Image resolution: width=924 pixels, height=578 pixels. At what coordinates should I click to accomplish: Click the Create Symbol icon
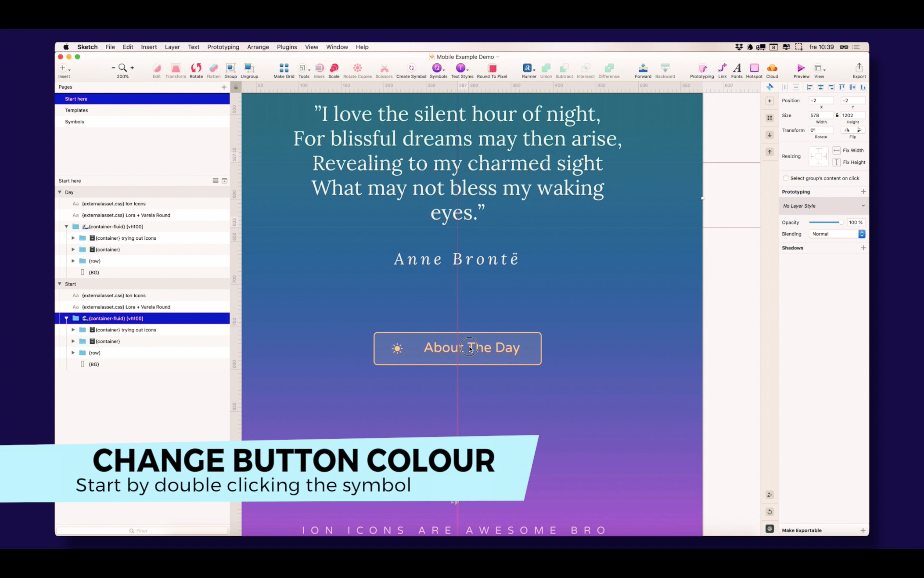click(x=411, y=68)
